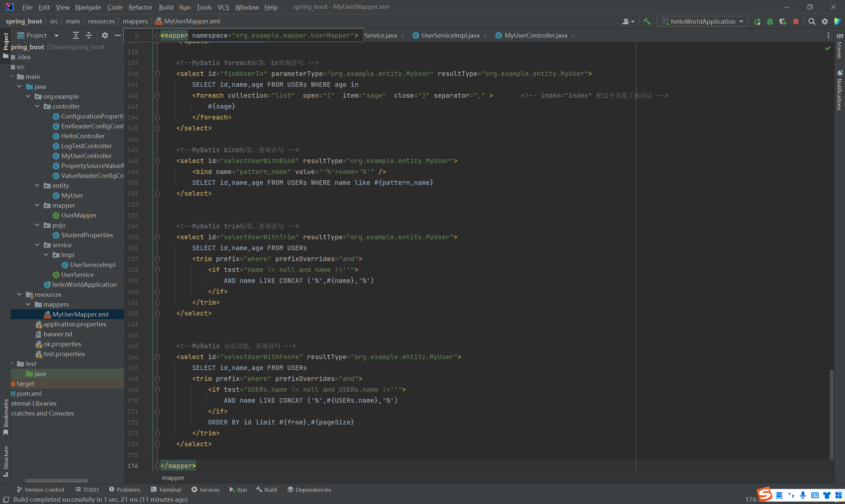
Task: Switch to the UserServiceImpl.java tab
Action: 450,35
